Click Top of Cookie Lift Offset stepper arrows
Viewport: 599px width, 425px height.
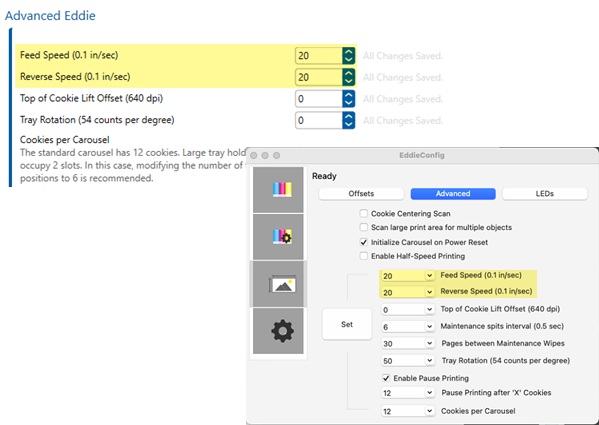click(x=348, y=99)
